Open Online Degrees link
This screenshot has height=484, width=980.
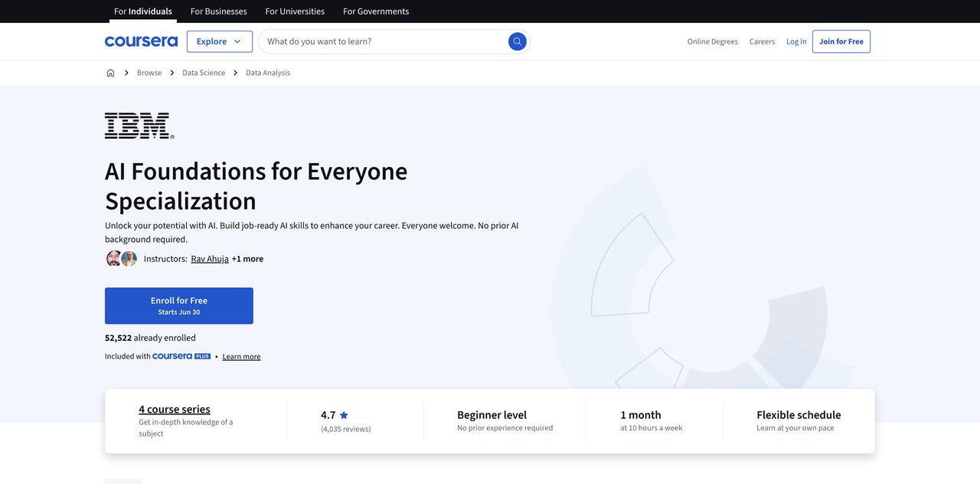(713, 41)
